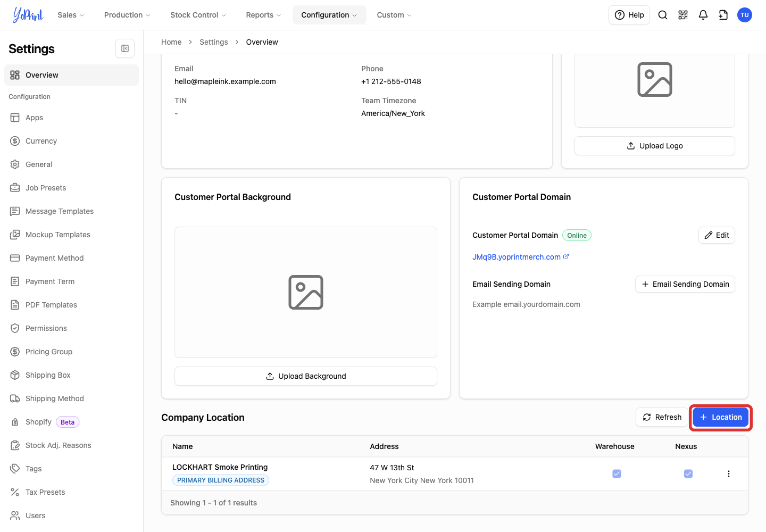Add an Email Sending Domain
Screen dimensions: 766x532
pos(685,284)
